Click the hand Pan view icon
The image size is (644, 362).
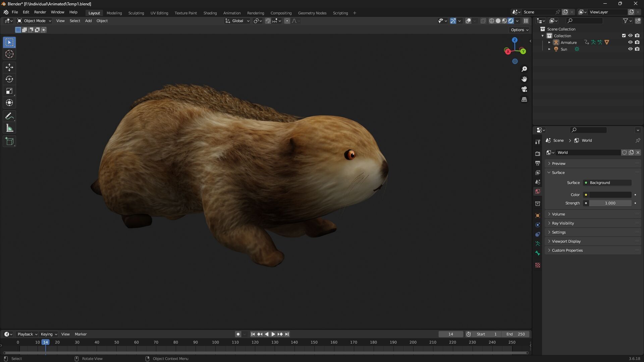point(524,79)
